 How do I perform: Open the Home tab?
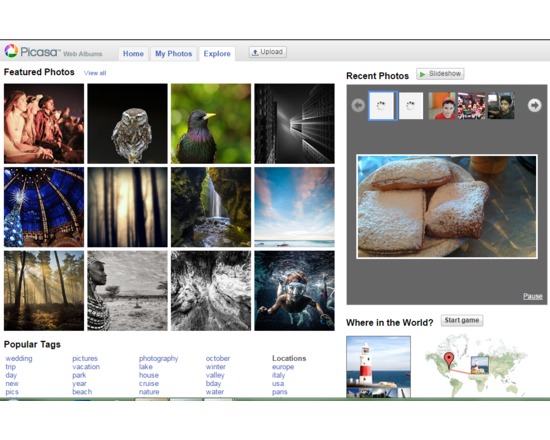click(x=133, y=54)
